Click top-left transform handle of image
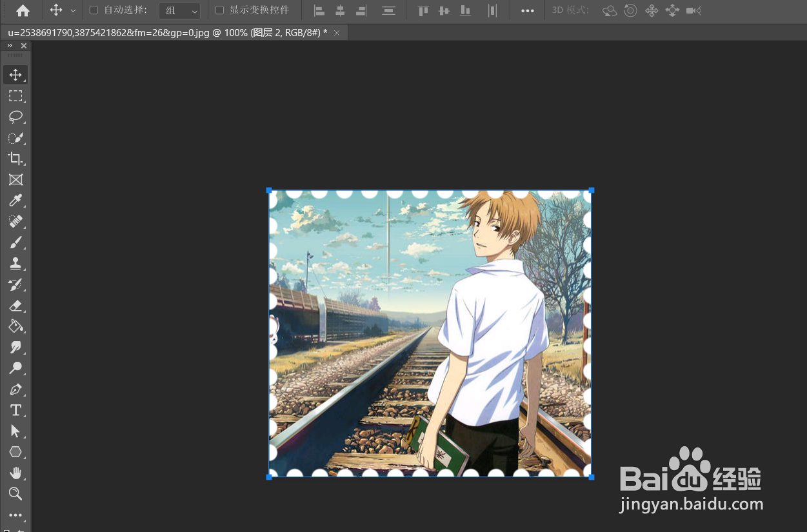 tap(269, 190)
